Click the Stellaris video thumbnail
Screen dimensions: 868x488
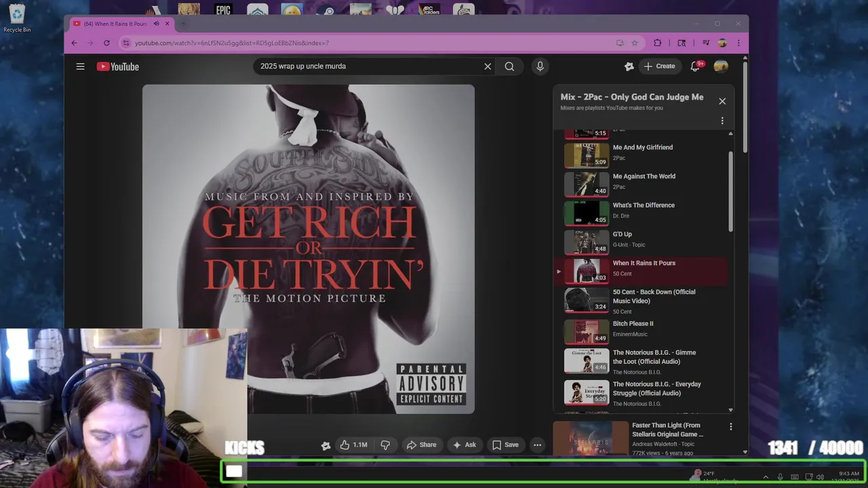(x=591, y=439)
